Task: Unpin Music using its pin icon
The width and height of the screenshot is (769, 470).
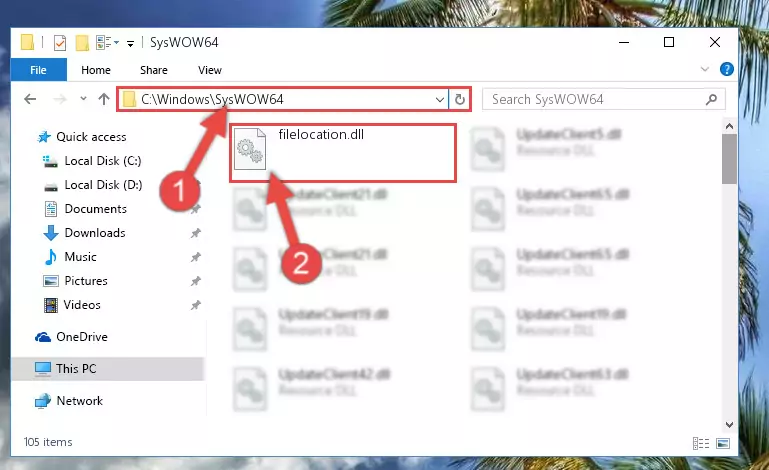Action: point(196,257)
